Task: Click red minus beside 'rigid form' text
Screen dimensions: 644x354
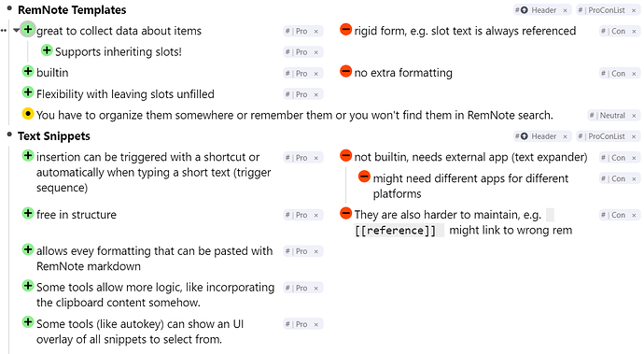Action: (x=346, y=30)
